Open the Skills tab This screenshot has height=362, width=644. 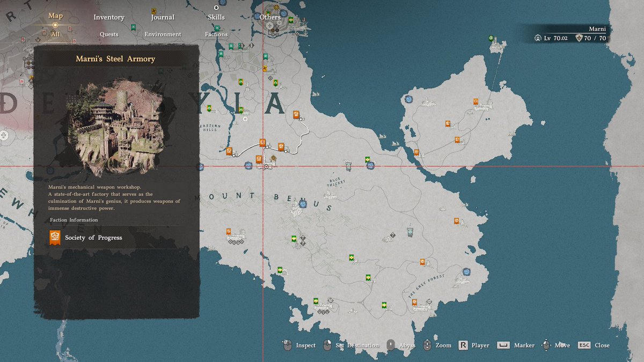216,17
